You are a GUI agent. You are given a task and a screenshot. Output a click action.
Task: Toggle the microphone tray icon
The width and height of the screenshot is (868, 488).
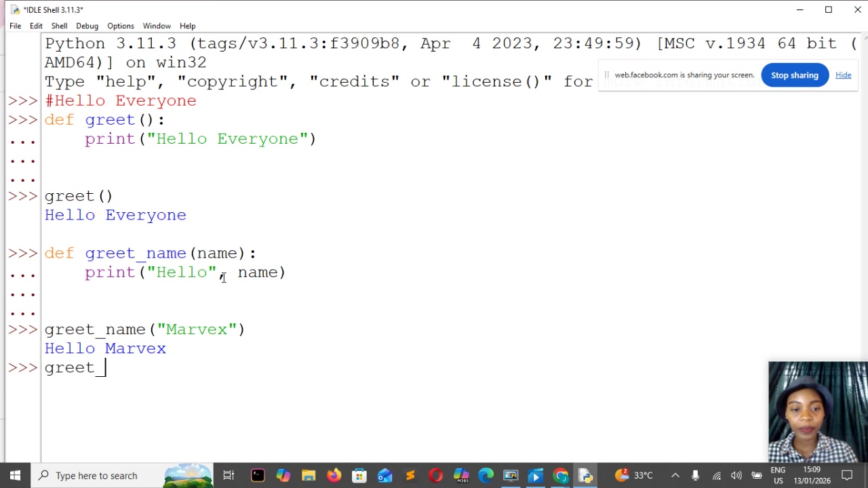[695, 475]
